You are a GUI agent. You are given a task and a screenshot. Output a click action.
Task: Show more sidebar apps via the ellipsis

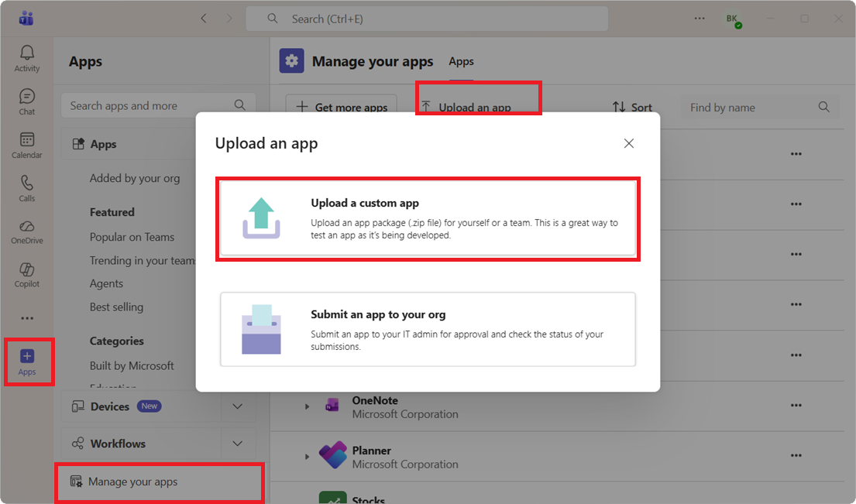(x=26, y=317)
